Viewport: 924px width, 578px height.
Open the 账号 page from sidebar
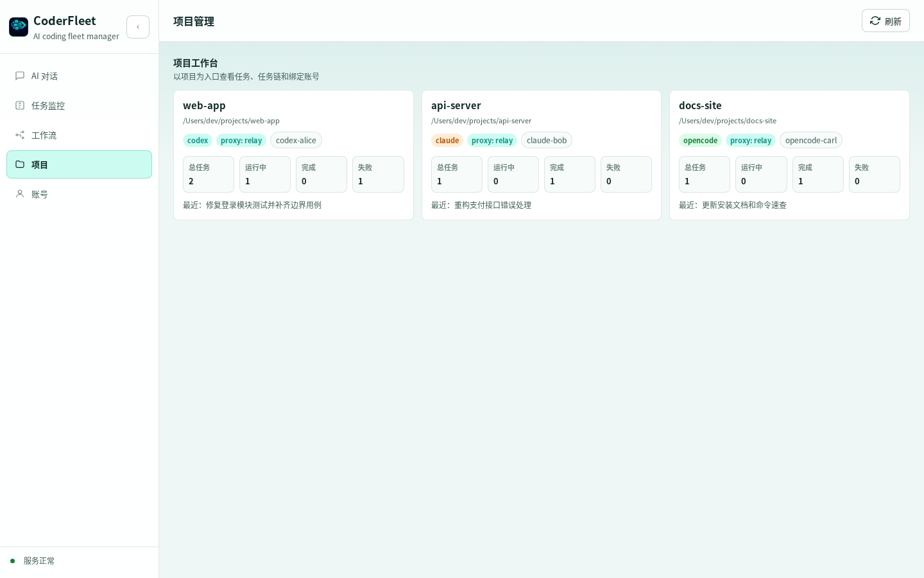(x=79, y=194)
